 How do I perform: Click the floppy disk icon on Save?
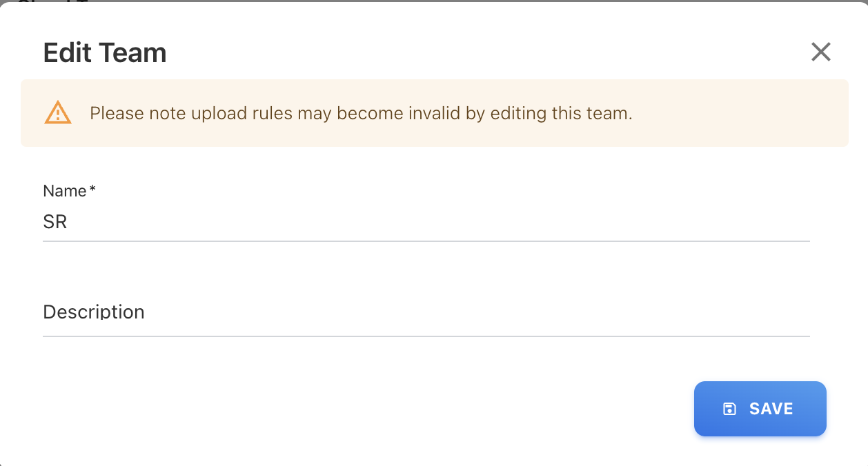click(729, 409)
